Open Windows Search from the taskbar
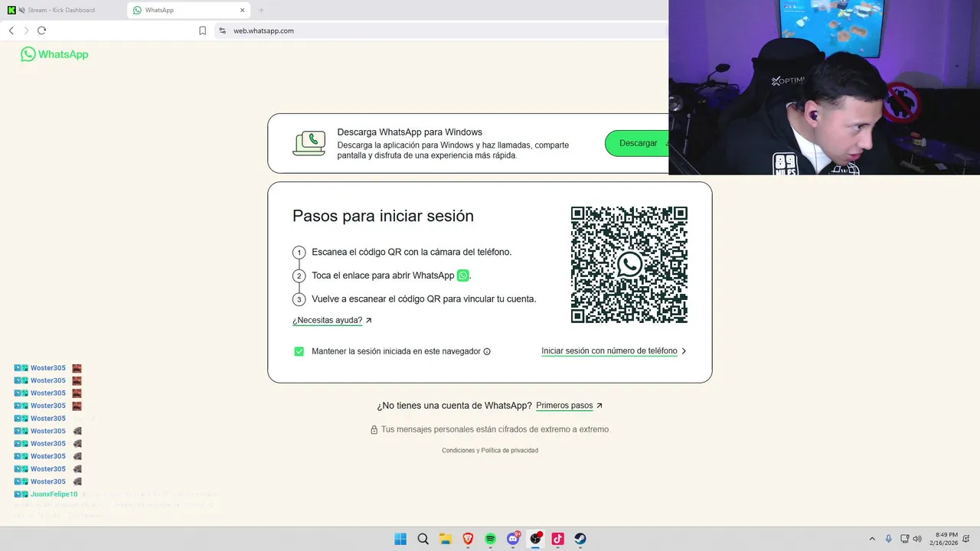 pos(423,539)
